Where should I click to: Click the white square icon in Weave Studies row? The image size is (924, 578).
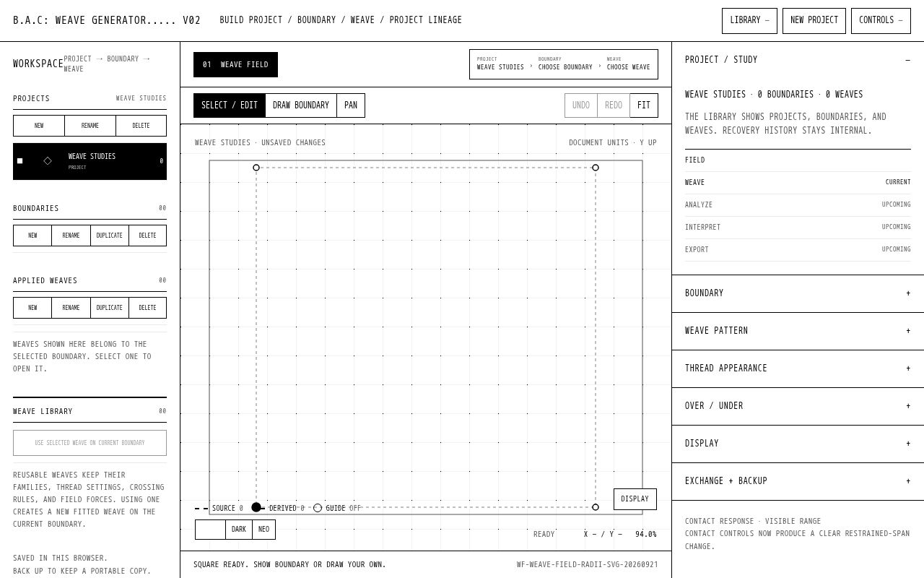[x=19, y=161]
